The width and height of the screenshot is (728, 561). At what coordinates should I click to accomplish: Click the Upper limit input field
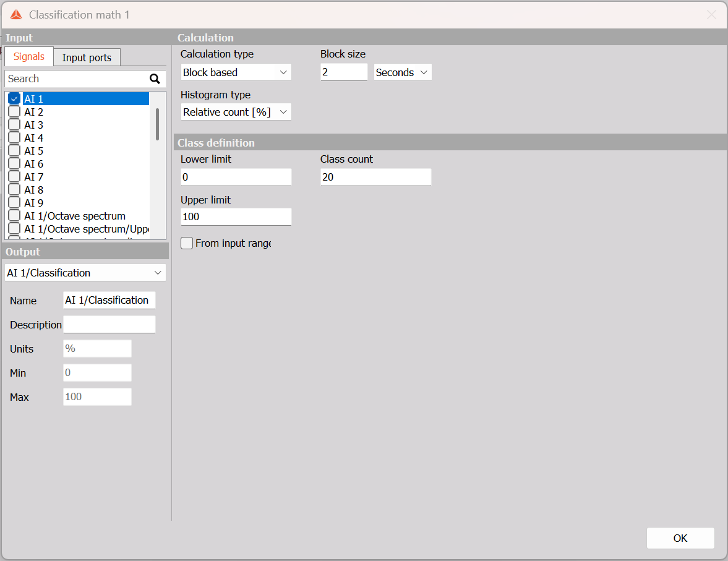click(x=236, y=217)
